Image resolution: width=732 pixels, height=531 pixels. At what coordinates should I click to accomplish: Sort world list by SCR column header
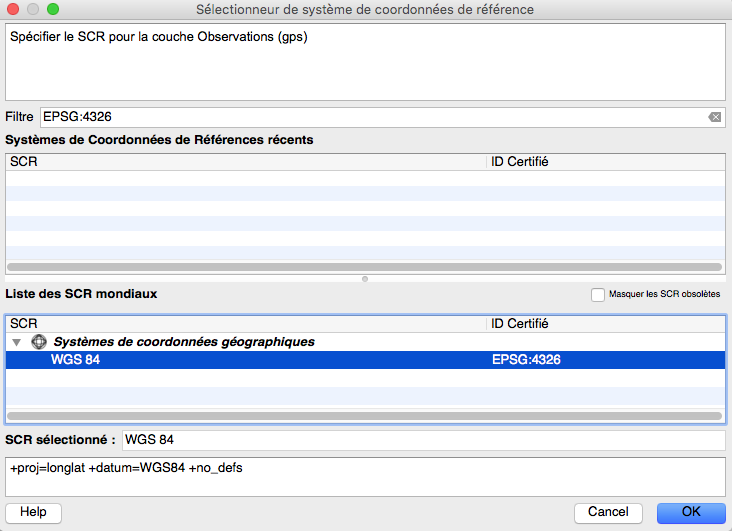(x=245, y=324)
